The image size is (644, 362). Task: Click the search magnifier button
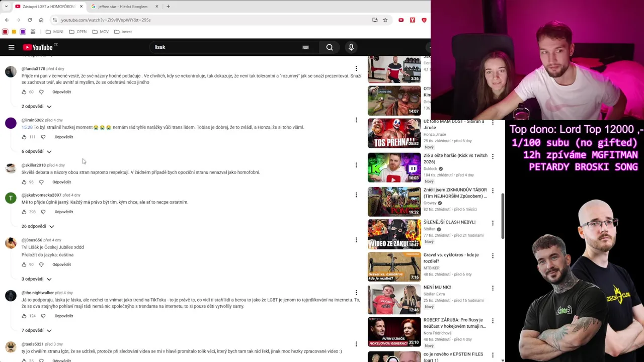pyautogui.click(x=330, y=47)
